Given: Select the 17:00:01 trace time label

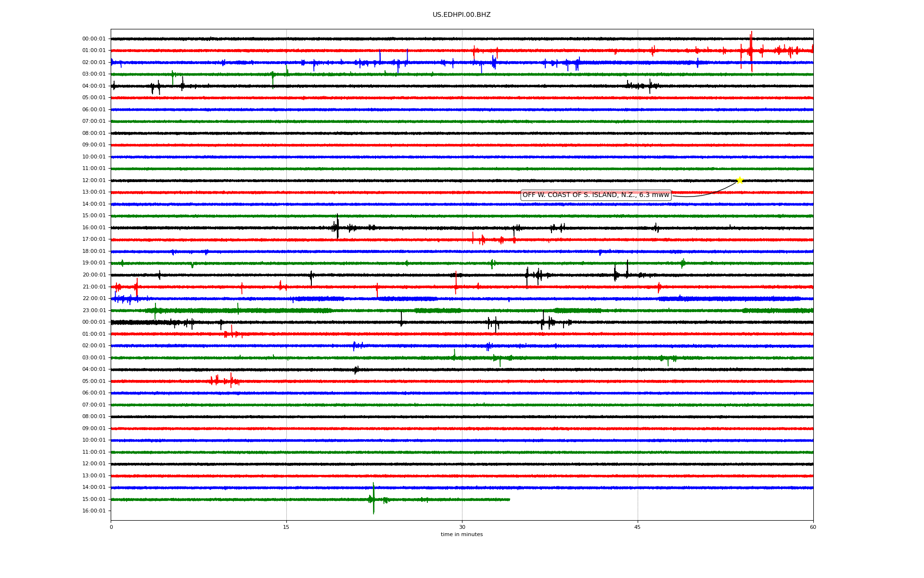Looking at the screenshot, I should [x=94, y=239].
